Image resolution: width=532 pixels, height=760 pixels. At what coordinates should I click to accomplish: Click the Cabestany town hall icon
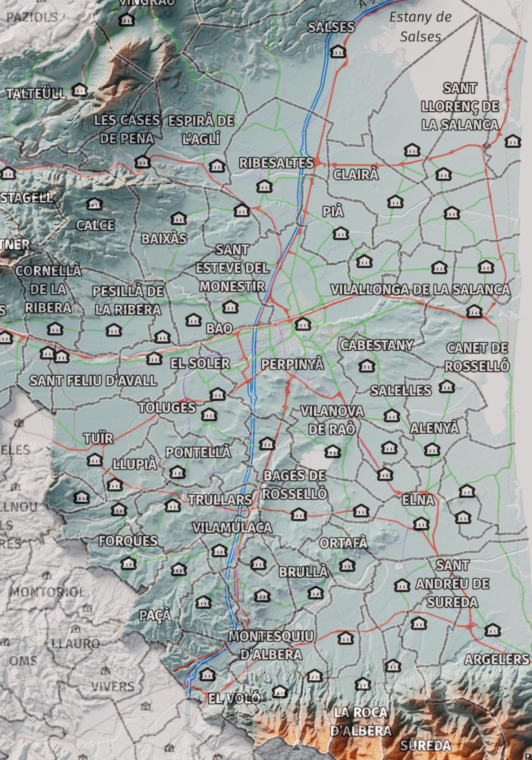[367, 366]
